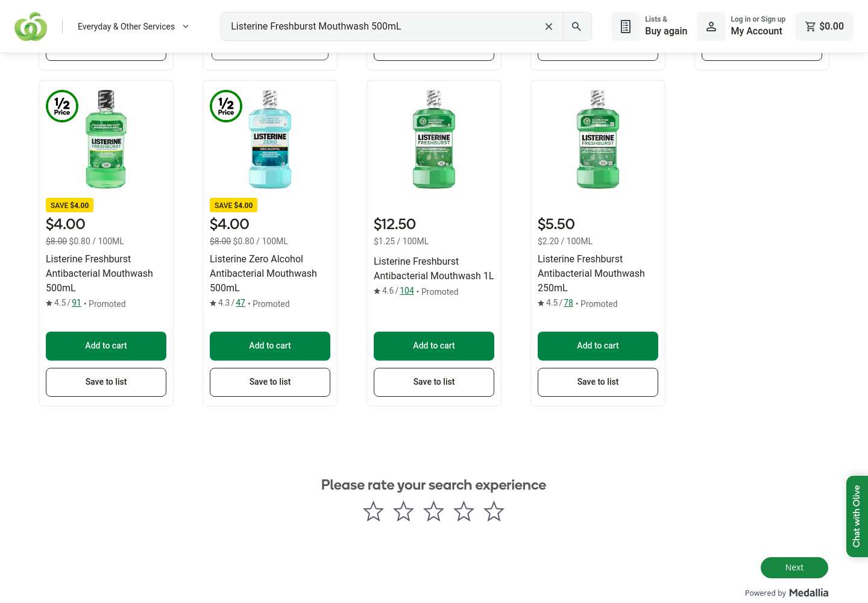Open Listerine Zero Alcohol Mouthwash 500mL title
Viewport: 868px width, 603px height.
[x=263, y=273]
